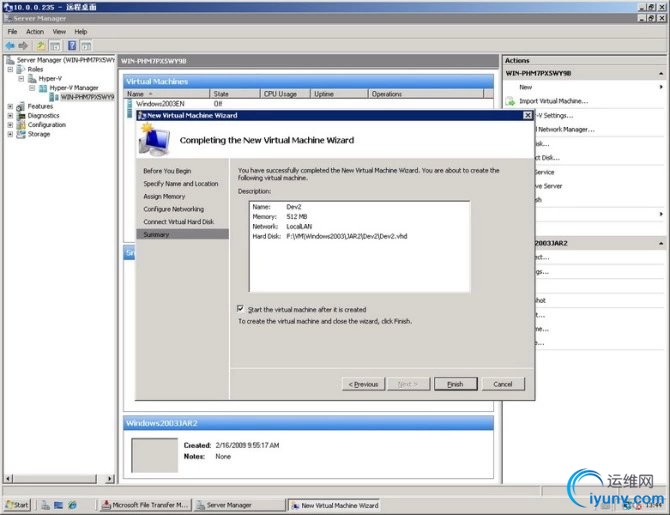670x515 pixels.
Task: Open the New submenu arrow in Actions
Action: 661,87
